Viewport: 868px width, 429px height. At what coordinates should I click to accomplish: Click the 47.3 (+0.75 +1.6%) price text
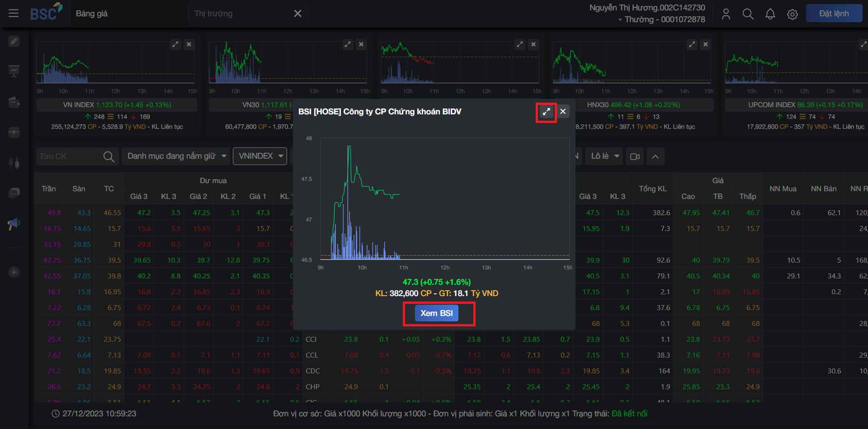coord(437,282)
